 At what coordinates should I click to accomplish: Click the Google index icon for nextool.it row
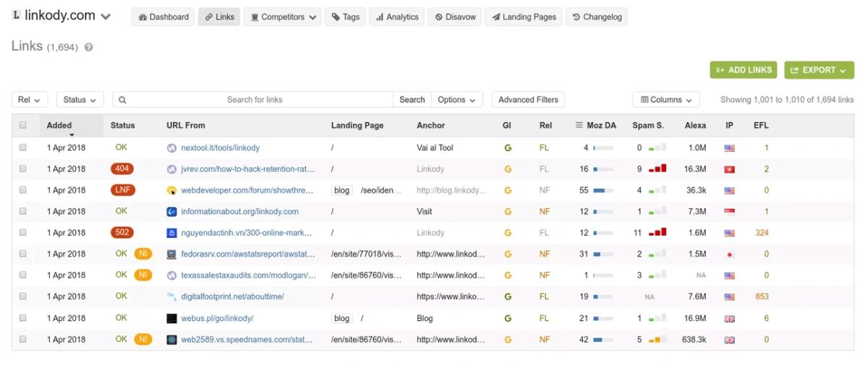pos(507,147)
